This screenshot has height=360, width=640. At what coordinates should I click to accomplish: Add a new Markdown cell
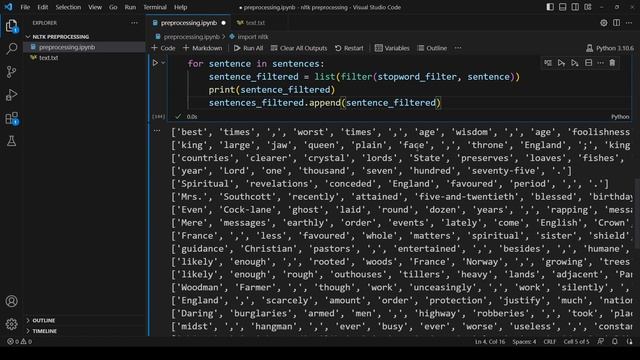pos(202,48)
